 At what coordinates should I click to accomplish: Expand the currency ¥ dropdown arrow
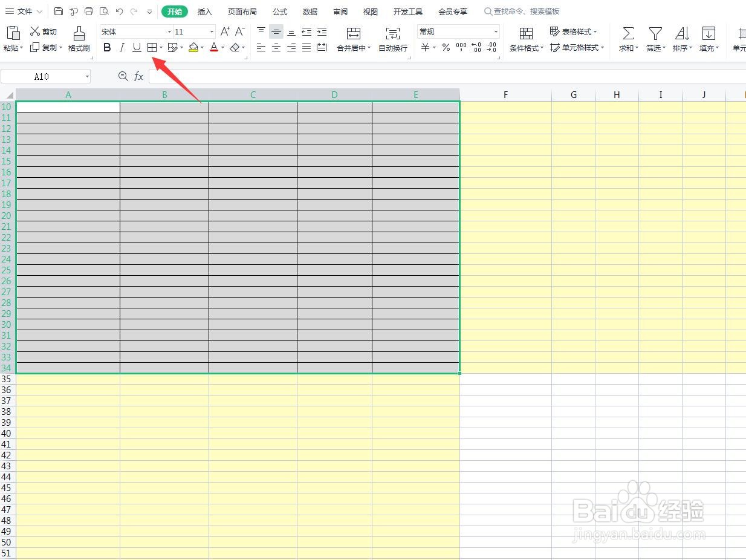tap(434, 48)
